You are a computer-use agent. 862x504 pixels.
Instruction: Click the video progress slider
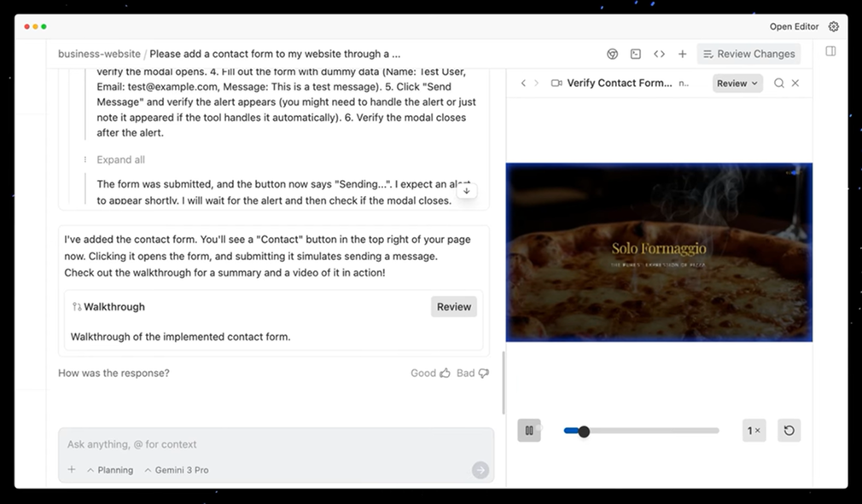point(641,431)
